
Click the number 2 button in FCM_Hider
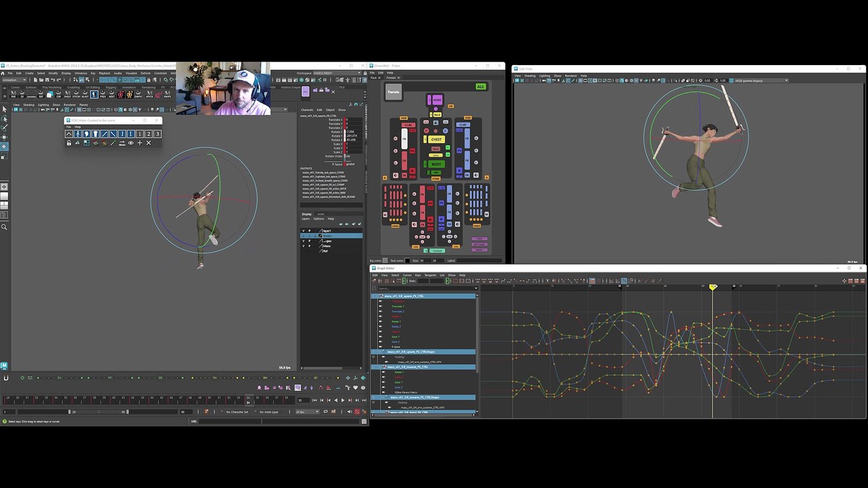(x=149, y=134)
